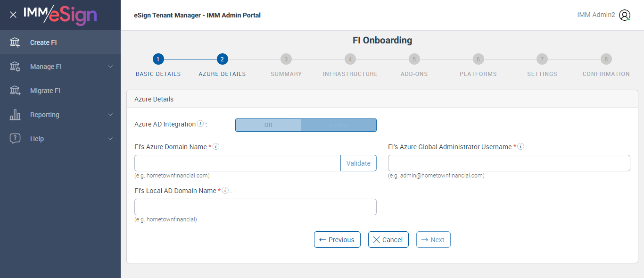Image resolution: width=644 pixels, height=278 pixels.
Task: Click the Validate button
Action: point(358,163)
